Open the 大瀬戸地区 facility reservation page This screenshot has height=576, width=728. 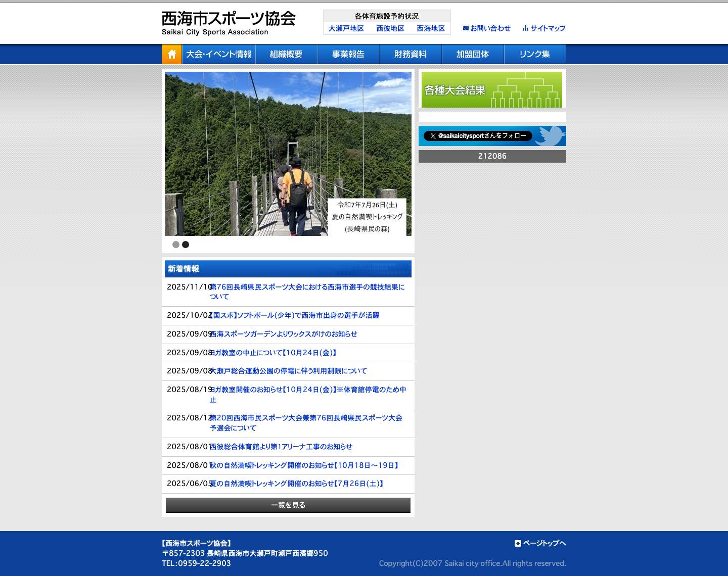346,28
